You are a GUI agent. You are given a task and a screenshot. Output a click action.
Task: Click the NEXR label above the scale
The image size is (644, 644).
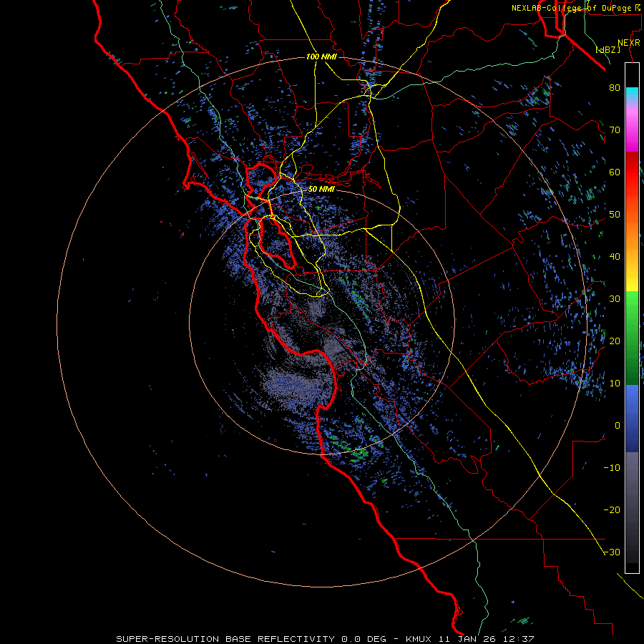tap(628, 43)
